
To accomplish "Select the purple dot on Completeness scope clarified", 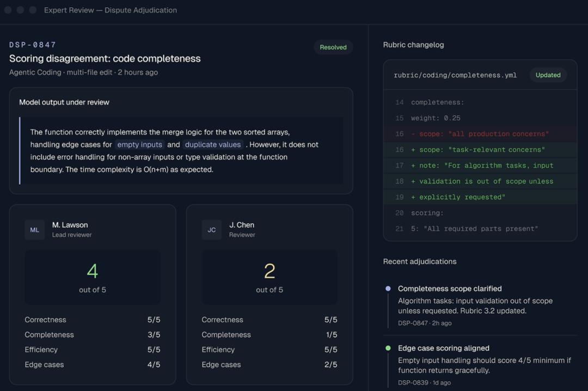I will point(388,289).
